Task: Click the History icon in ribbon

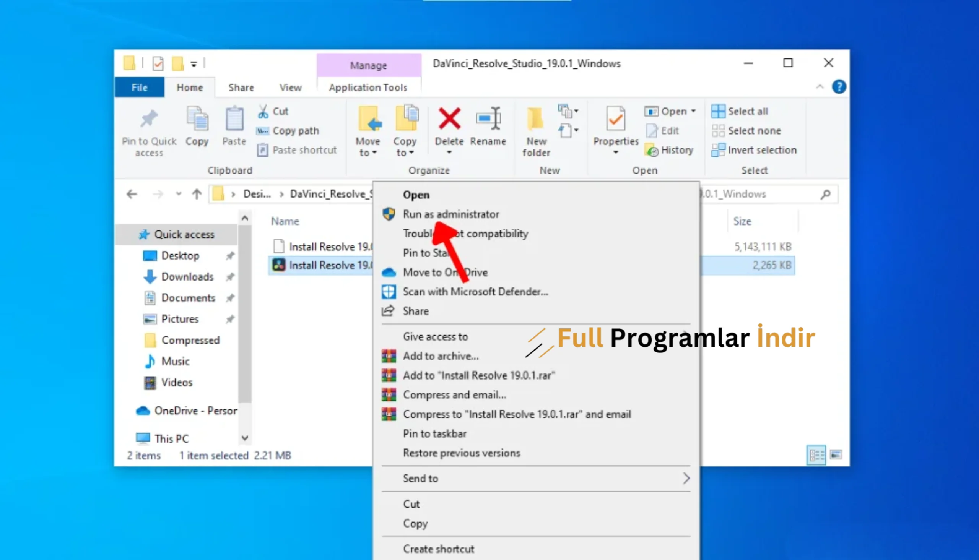Action: pyautogui.click(x=651, y=150)
